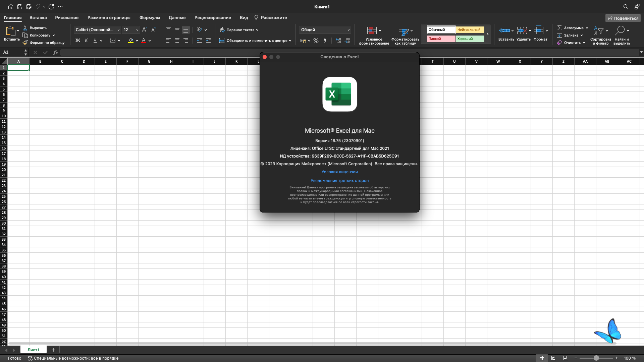
Task: Decrease indent icon
Action: [200, 41]
